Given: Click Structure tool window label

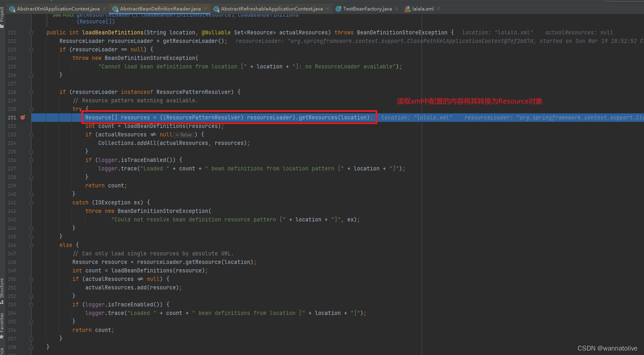Looking at the screenshot, I should coord(2,288).
